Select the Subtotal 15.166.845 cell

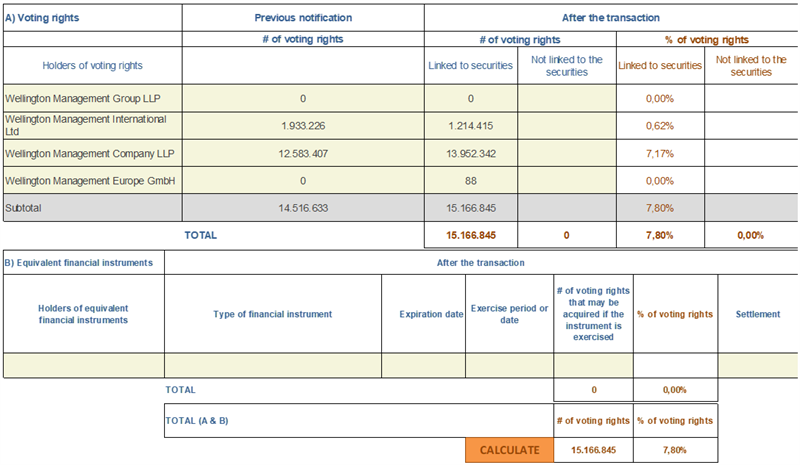469,209
